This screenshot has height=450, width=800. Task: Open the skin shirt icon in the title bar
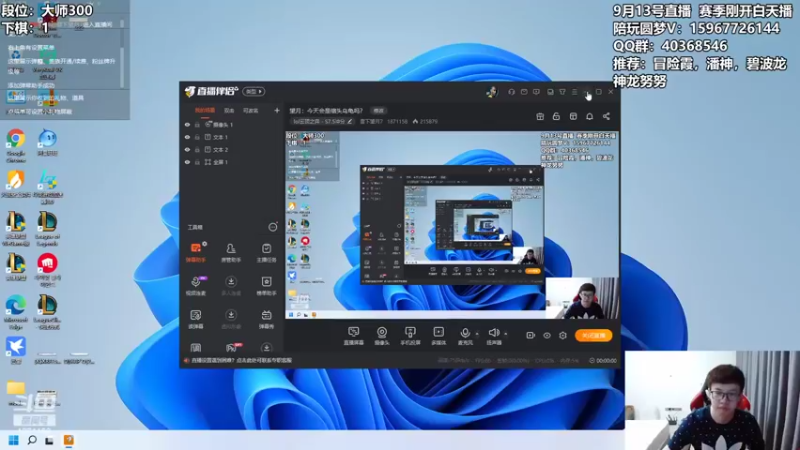562,92
